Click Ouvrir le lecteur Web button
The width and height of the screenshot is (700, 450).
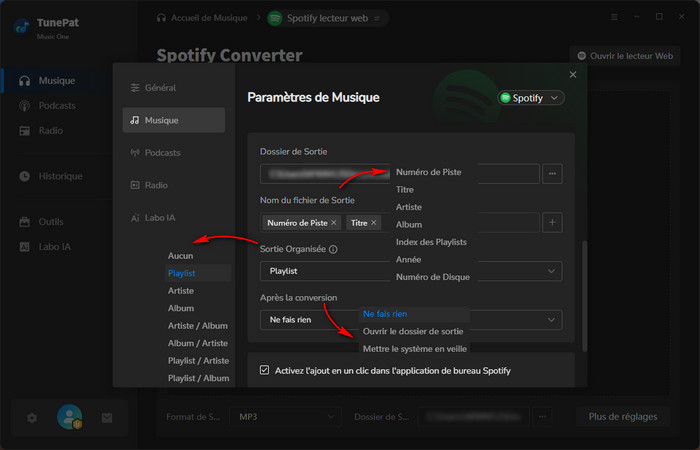click(625, 56)
